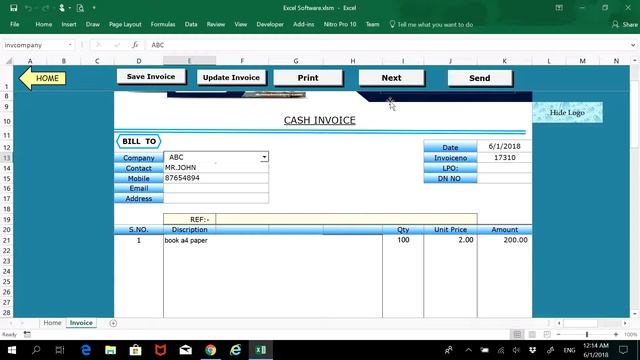Click the macro recording status bar icon
The width and height of the screenshot is (640, 360).
[27, 334]
